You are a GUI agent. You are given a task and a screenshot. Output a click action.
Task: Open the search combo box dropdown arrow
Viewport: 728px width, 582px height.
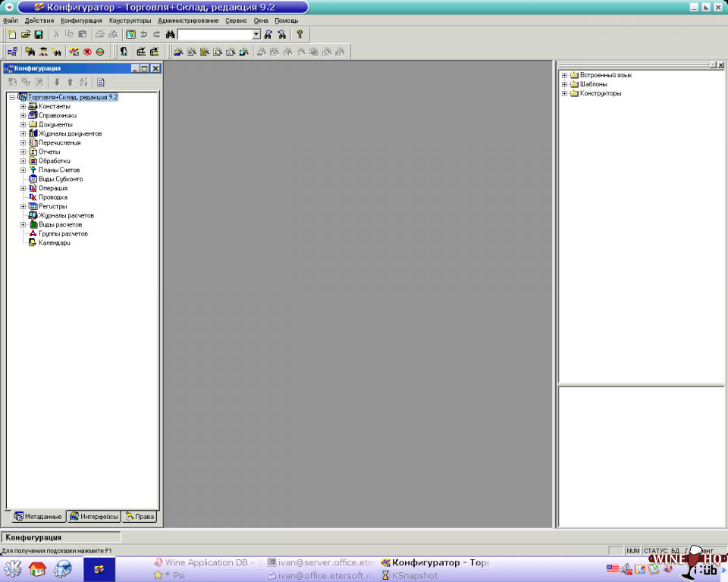pos(256,34)
